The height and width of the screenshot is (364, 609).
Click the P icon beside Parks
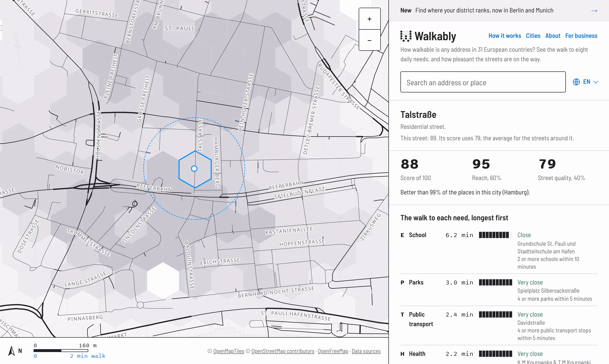click(402, 283)
